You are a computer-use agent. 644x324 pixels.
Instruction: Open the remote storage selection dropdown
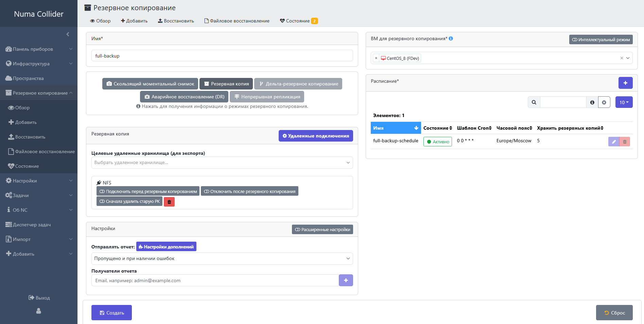coord(222,162)
